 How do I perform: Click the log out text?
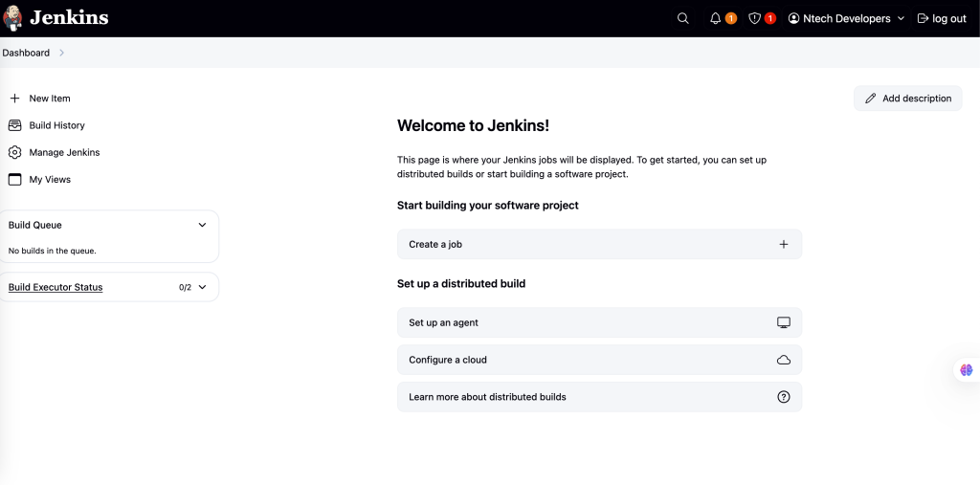949,19
